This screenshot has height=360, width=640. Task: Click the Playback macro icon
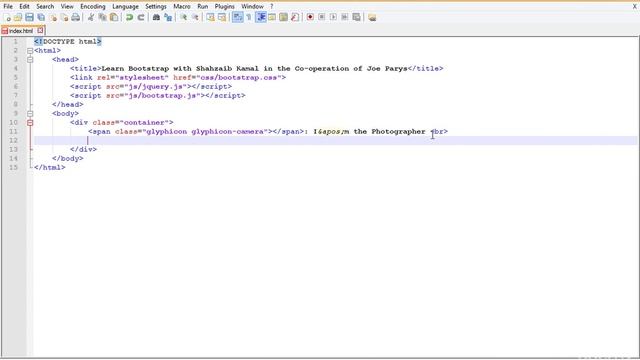(333, 17)
